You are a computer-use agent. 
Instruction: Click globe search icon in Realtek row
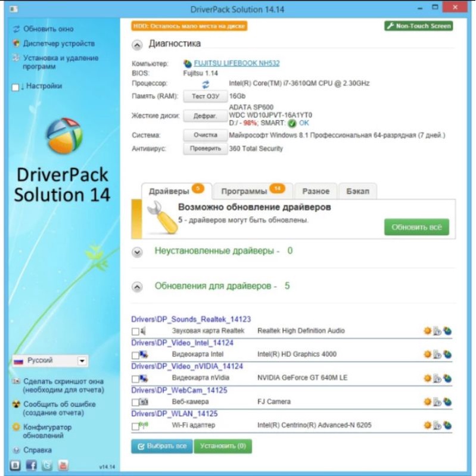click(x=447, y=331)
